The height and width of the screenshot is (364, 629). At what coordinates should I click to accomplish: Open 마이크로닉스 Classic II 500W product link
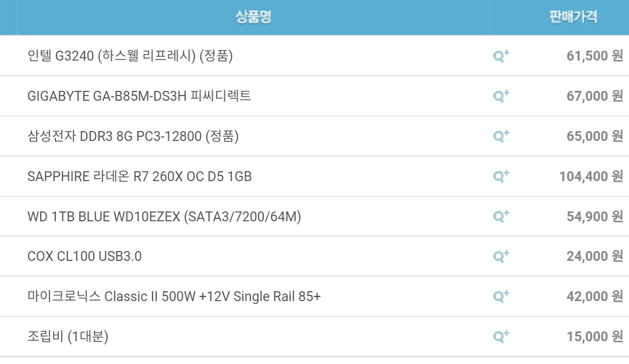174,296
